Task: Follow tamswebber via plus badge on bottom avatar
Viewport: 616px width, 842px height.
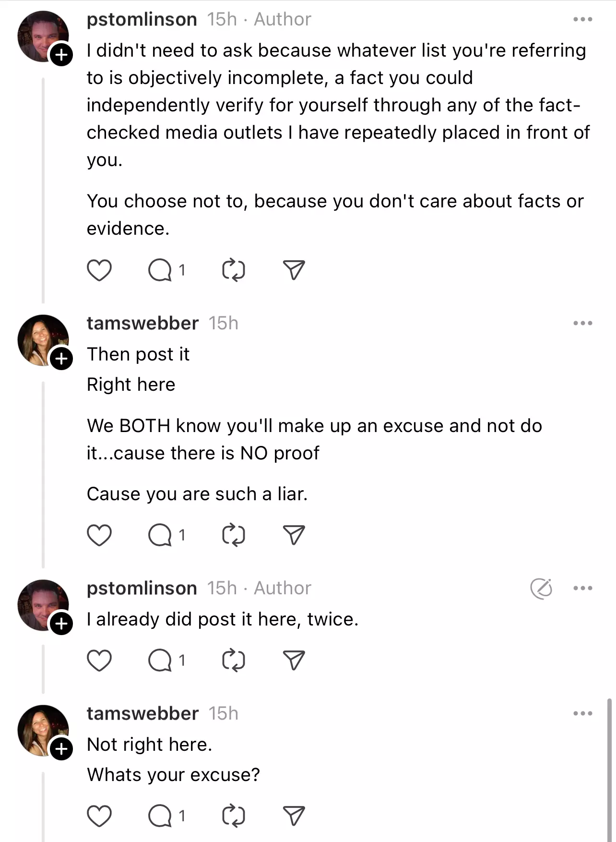Action: click(x=61, y=749)
